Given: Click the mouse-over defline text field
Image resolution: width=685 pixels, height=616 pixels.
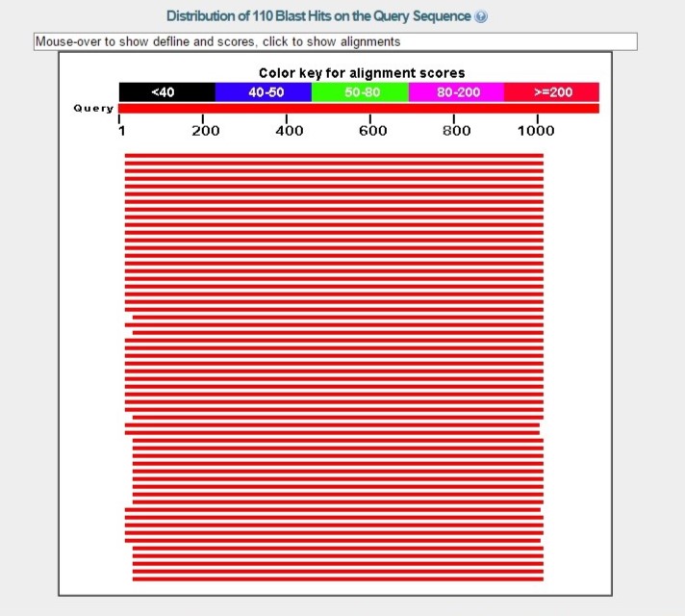Looking at the screenshot, I should coord(335,42).
